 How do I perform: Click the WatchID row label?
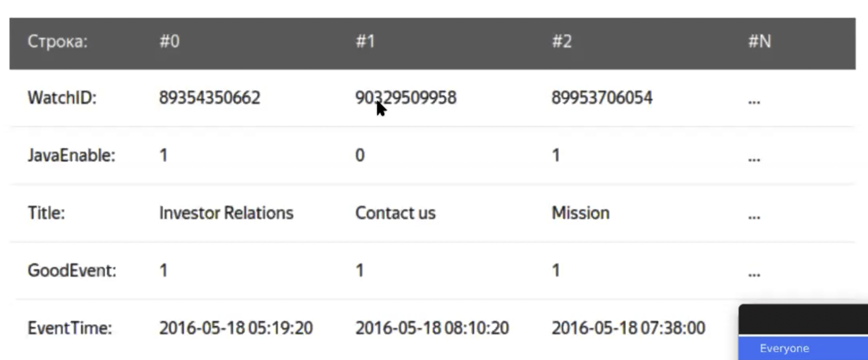pos(62,97)
